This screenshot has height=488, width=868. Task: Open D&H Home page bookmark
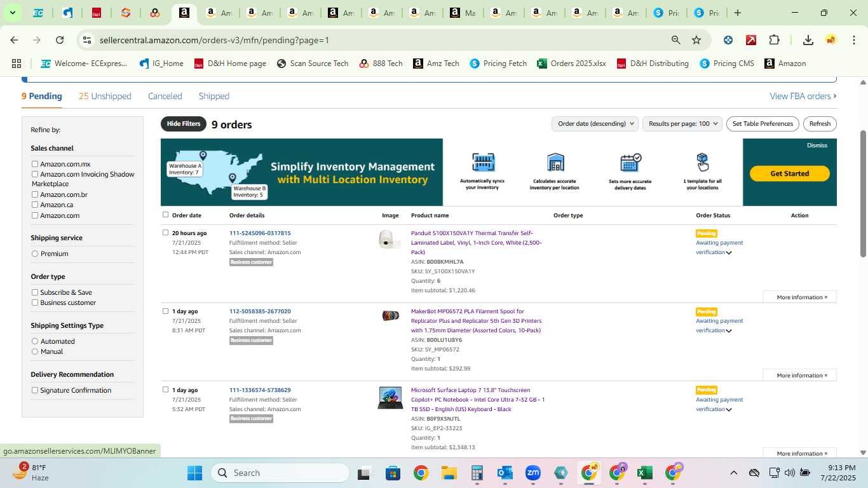point(230,64)
